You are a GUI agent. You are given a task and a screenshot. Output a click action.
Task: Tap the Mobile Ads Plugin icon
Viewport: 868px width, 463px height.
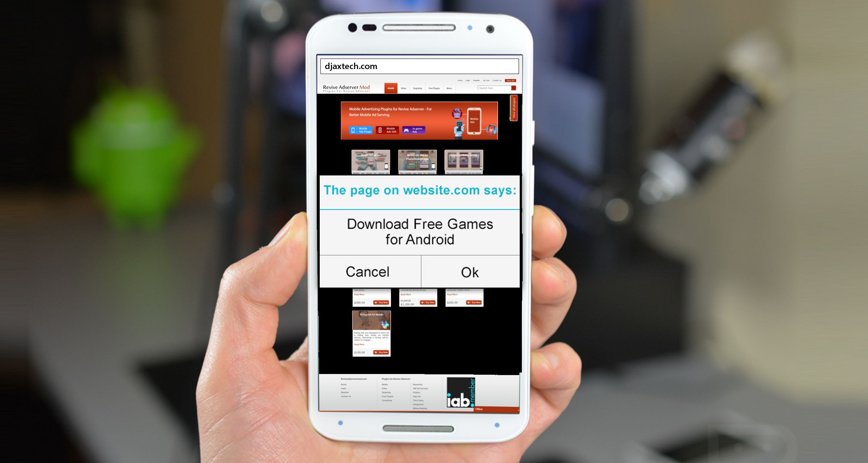[x=359, y=130]
